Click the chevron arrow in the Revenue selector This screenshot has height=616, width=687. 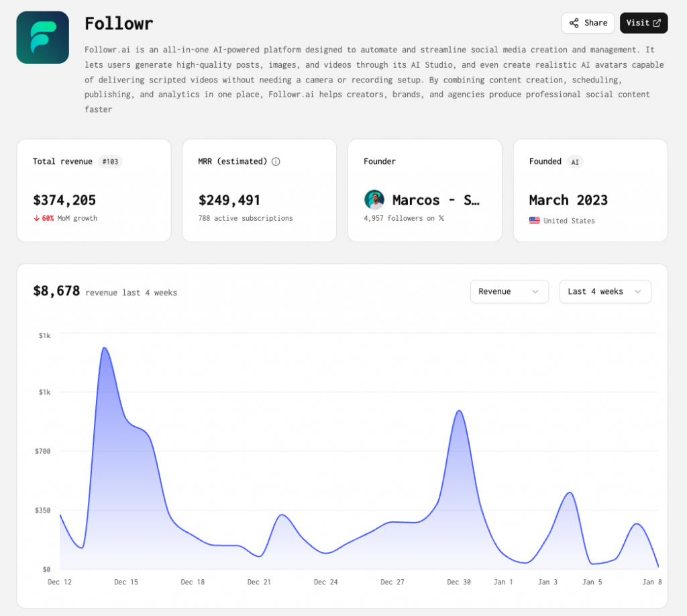(x=535, y=291)
